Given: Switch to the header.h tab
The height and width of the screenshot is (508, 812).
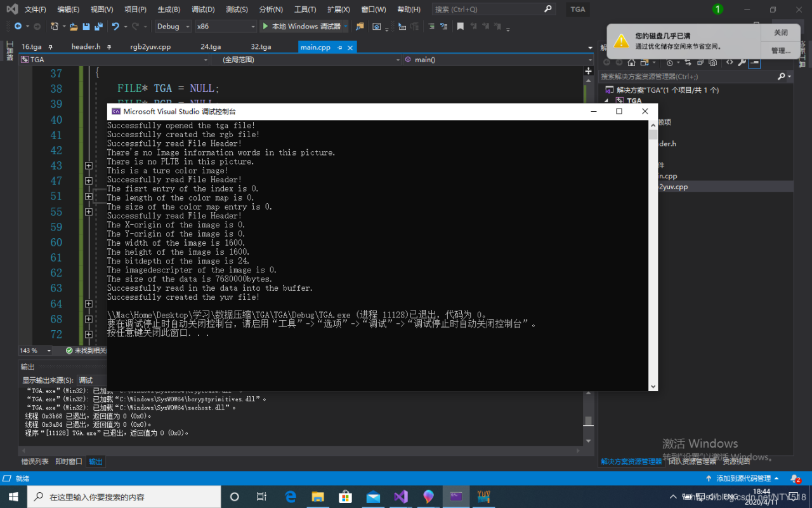Looking at the screenshot, I should (86, 47).
